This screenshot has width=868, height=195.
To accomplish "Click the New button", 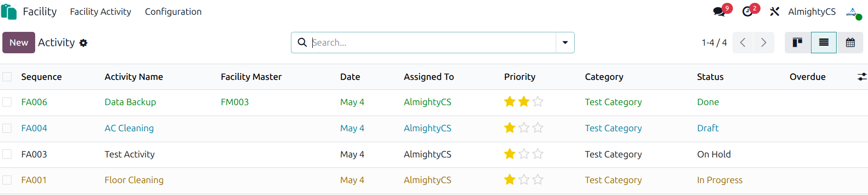I will pos(19,42).
